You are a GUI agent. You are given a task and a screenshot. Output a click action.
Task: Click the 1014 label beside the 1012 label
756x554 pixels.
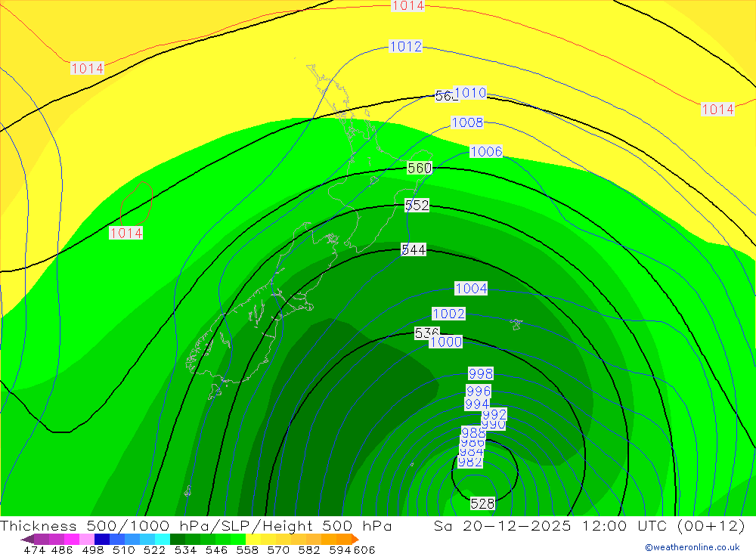[408, 6]
